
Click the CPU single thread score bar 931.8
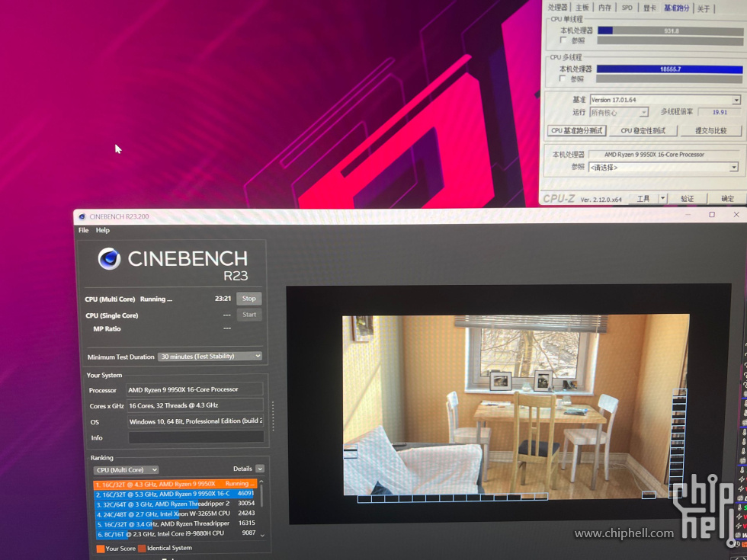pyautogui.click(x=670, y=30)
